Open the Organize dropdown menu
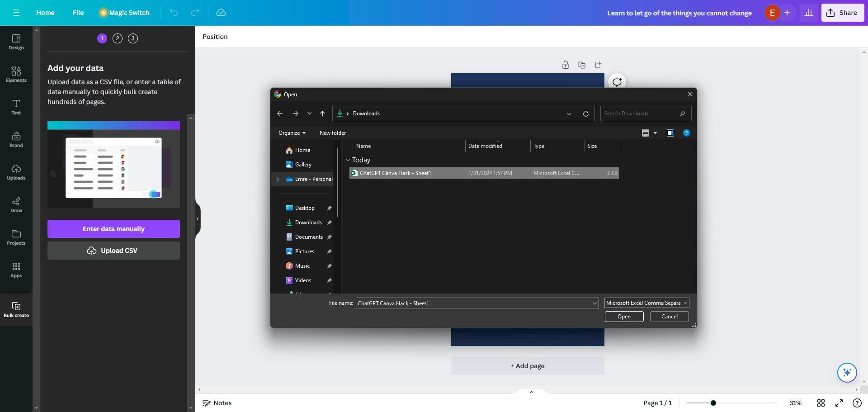Viewport: 868px width, 412px height. tap(292, 133)
